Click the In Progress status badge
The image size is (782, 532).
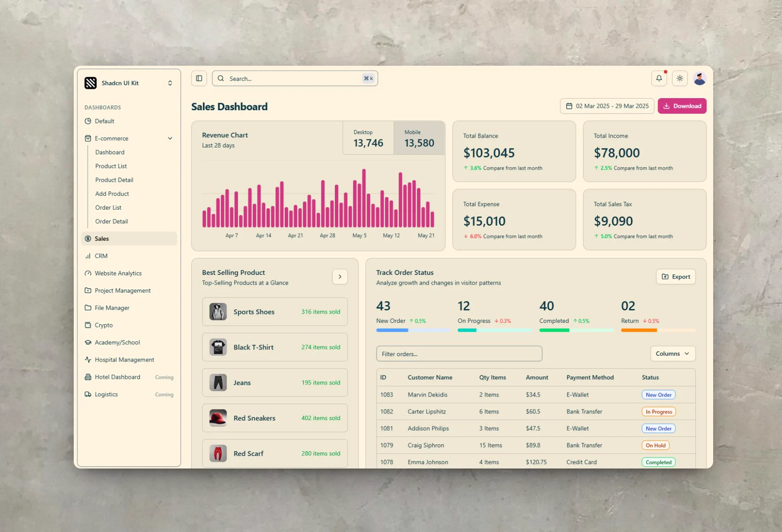(x=659, y=412)
